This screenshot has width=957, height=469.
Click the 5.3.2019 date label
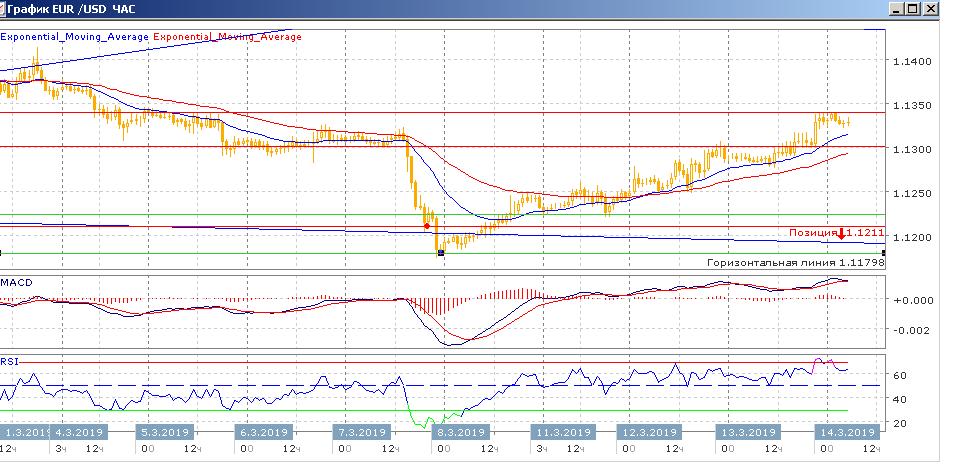tap(162, 432)
